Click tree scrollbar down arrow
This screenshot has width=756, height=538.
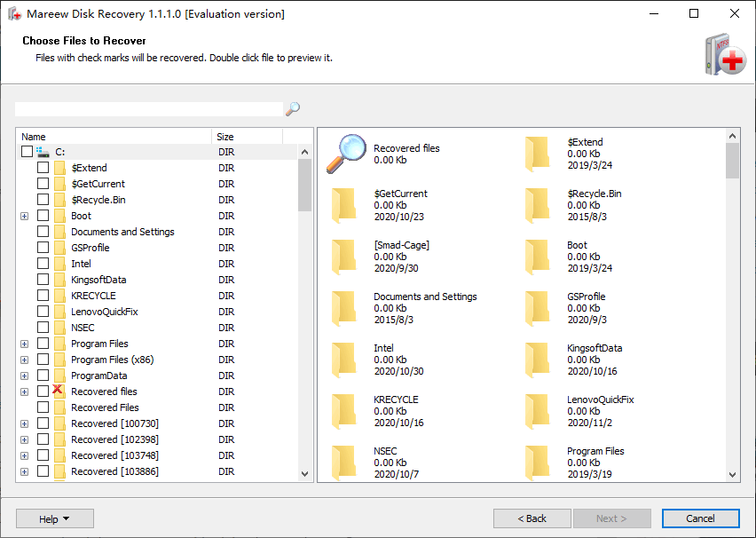304,473
